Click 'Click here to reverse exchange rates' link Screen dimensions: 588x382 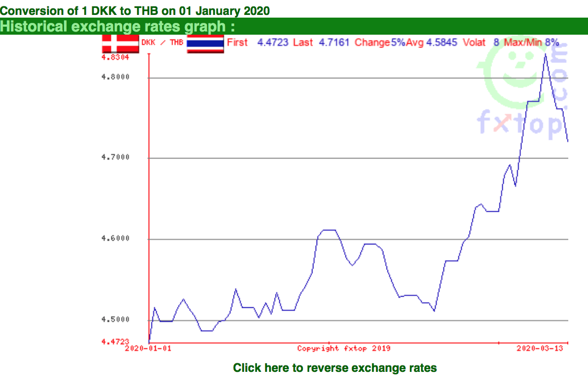(335, 368)
